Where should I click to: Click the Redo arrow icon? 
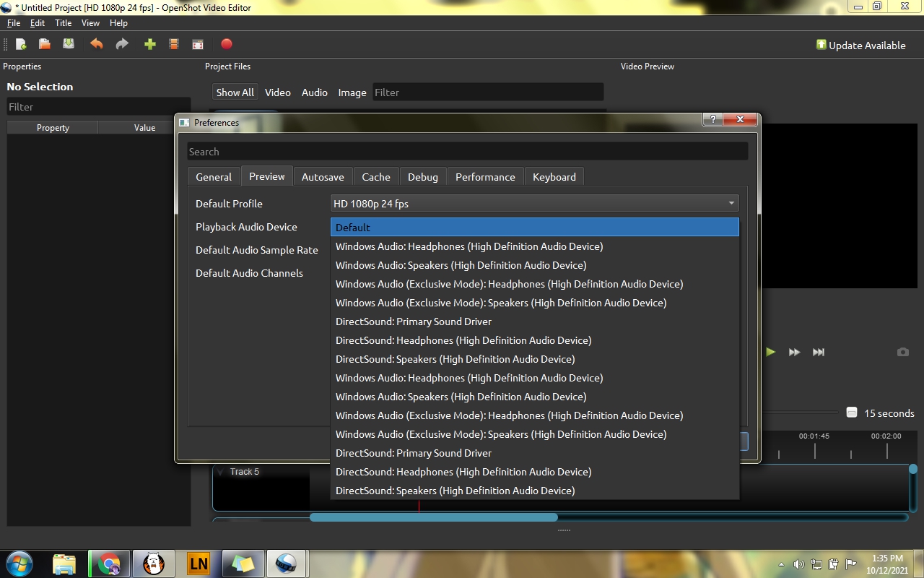[121, 44]
